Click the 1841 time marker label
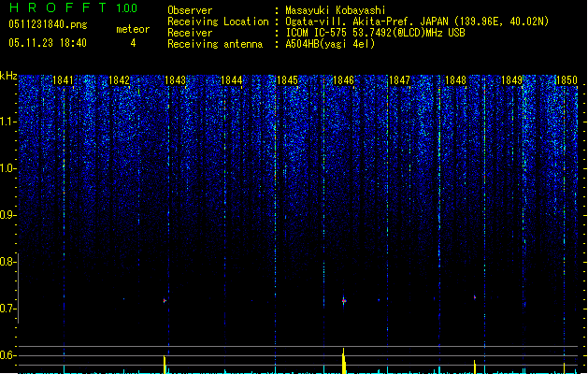Viewport: 588px width, 374px height. click(63, 80)
